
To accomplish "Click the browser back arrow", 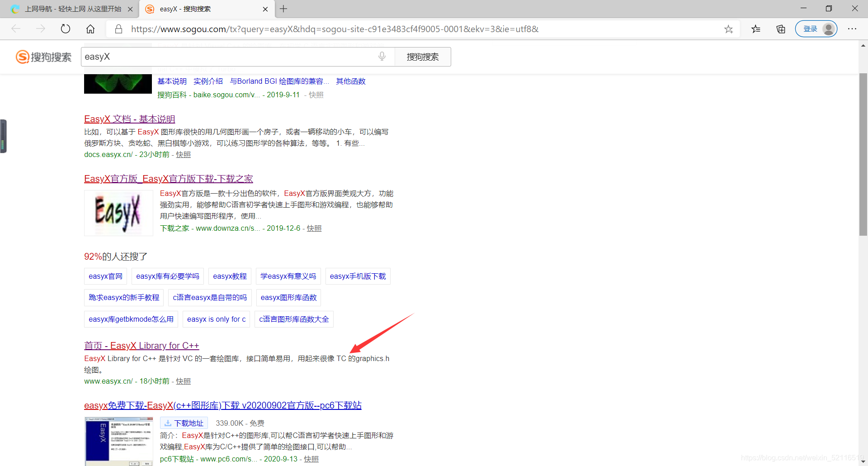I will click(x=16, y=29).
